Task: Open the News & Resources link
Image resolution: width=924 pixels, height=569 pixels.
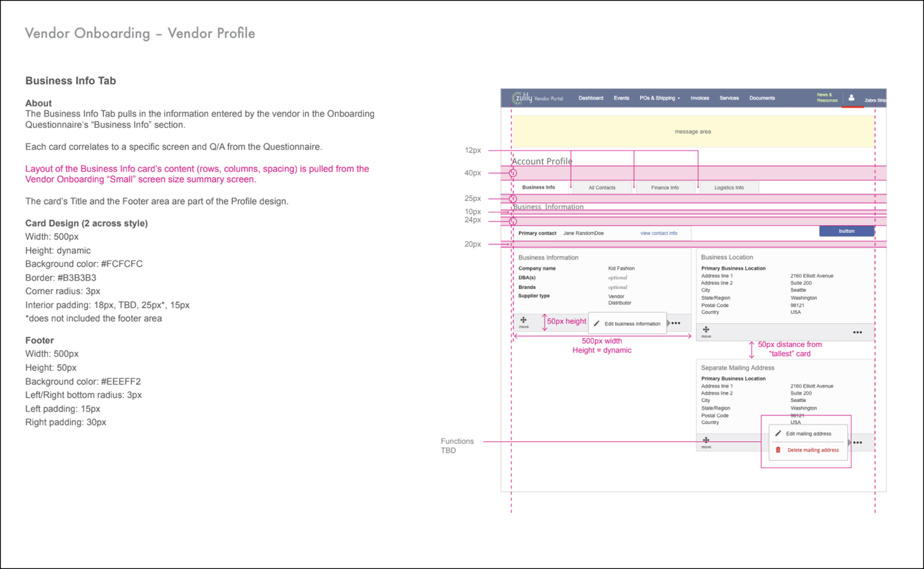Action: coord(826,97)
